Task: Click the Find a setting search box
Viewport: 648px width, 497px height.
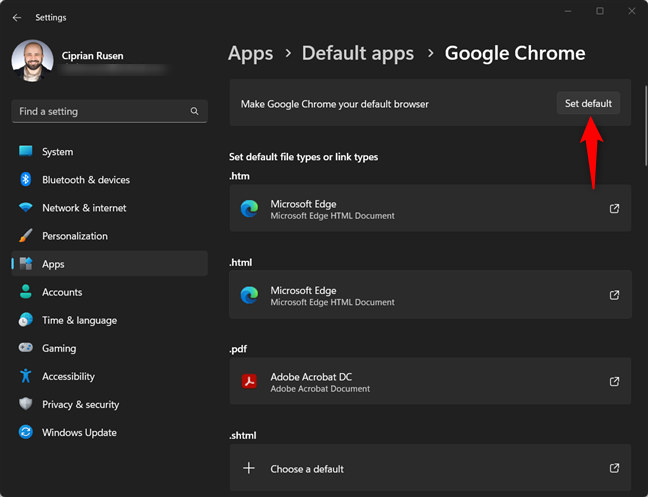Action: click(x=110, y=111)
